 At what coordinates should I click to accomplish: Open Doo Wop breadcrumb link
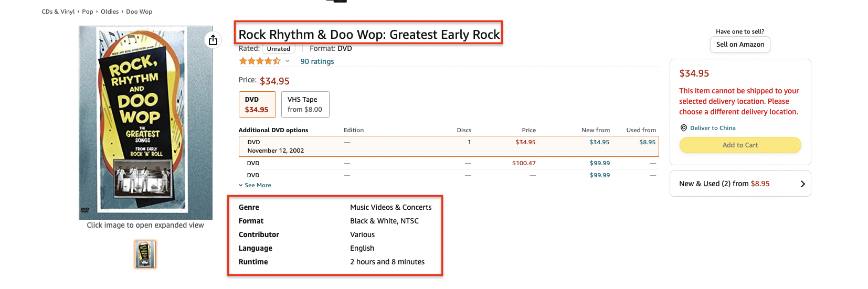pos(139,12)
